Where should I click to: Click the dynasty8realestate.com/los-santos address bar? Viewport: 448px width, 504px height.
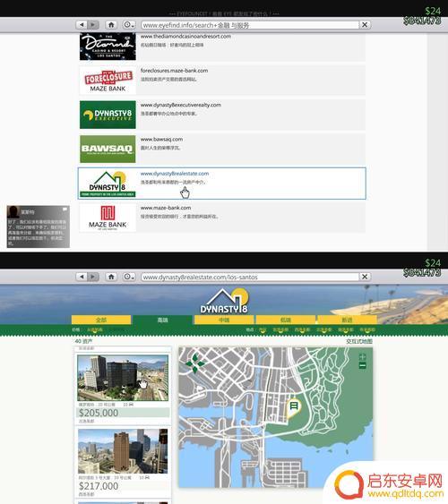coord(250,278)
